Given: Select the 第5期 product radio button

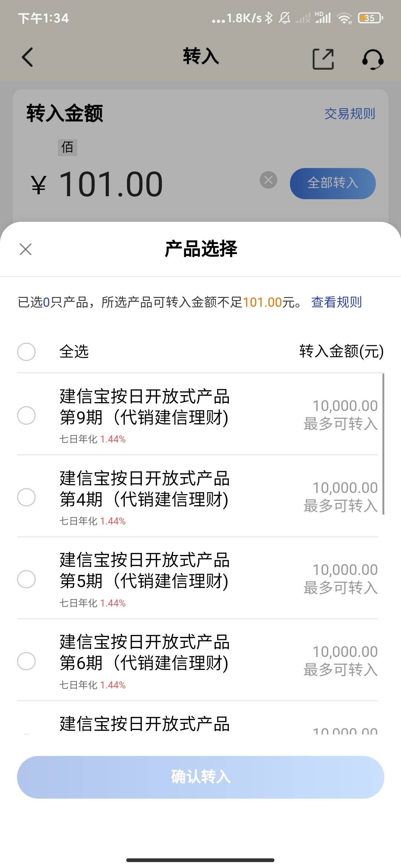Looking at the screenshot, I should point(26,579).
